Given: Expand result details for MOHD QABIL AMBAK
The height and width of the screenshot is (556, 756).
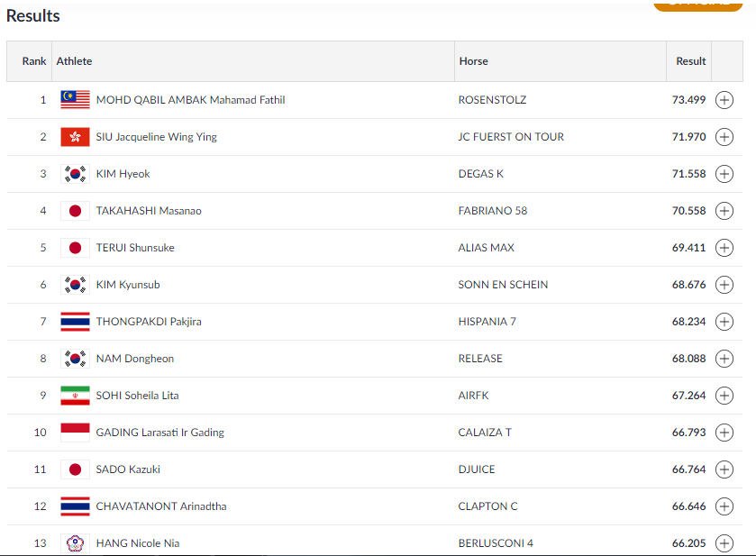Looking at the screenshot, I should 724,100.
